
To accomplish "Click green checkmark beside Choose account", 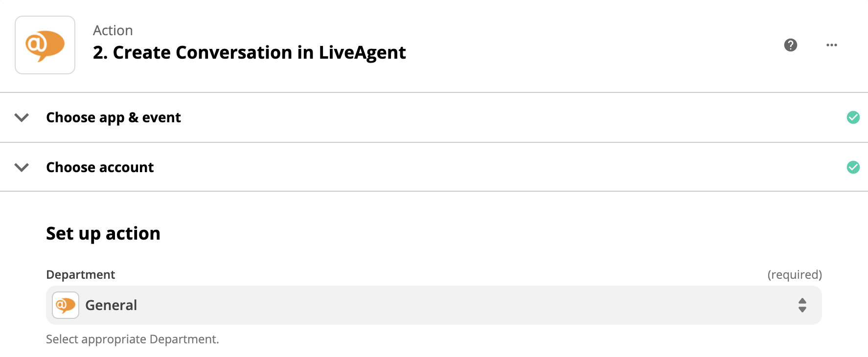I will [x=853, y=167].
